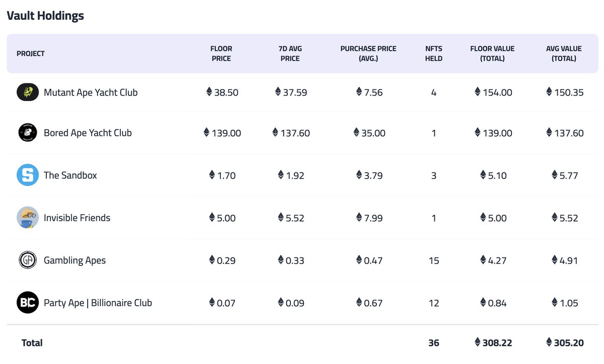Select Gambling Apes avg value 4.91
604x364 pixels.
565,260
